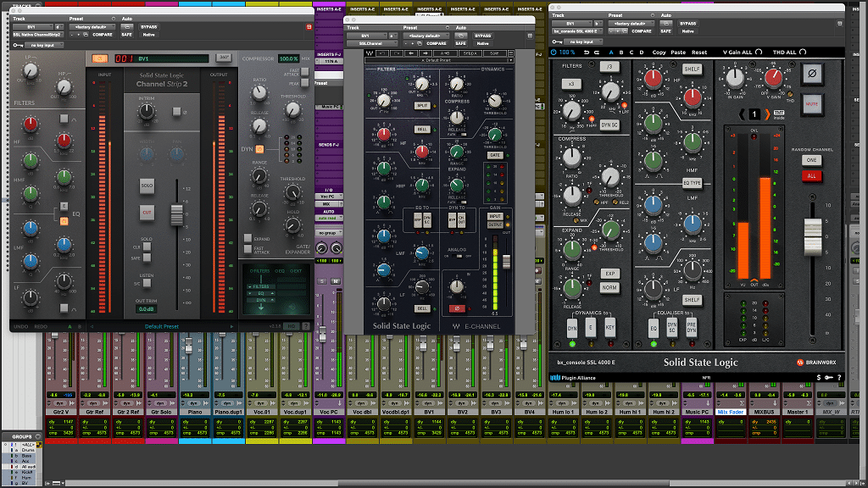Click question mark in Plugin Alliance bar

[839, 377]
